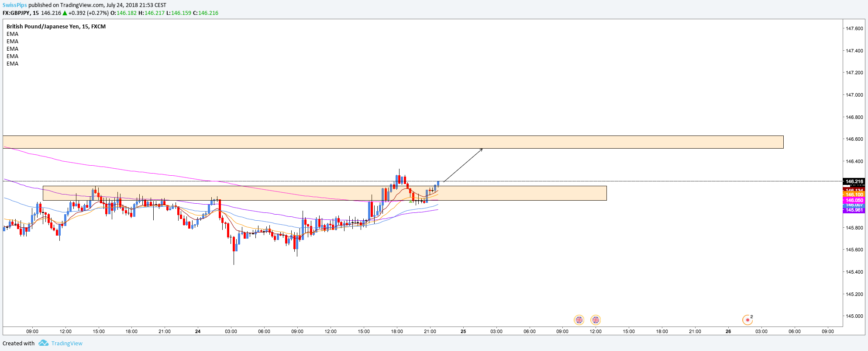Open the first UK flag economic event icon

tap(579, 320)
